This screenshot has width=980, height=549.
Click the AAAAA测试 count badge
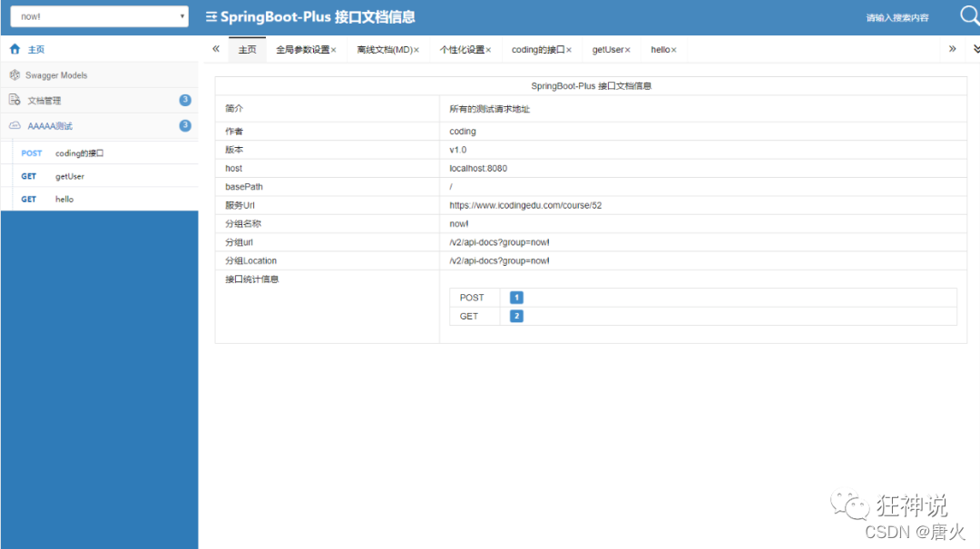pos(185,126)
